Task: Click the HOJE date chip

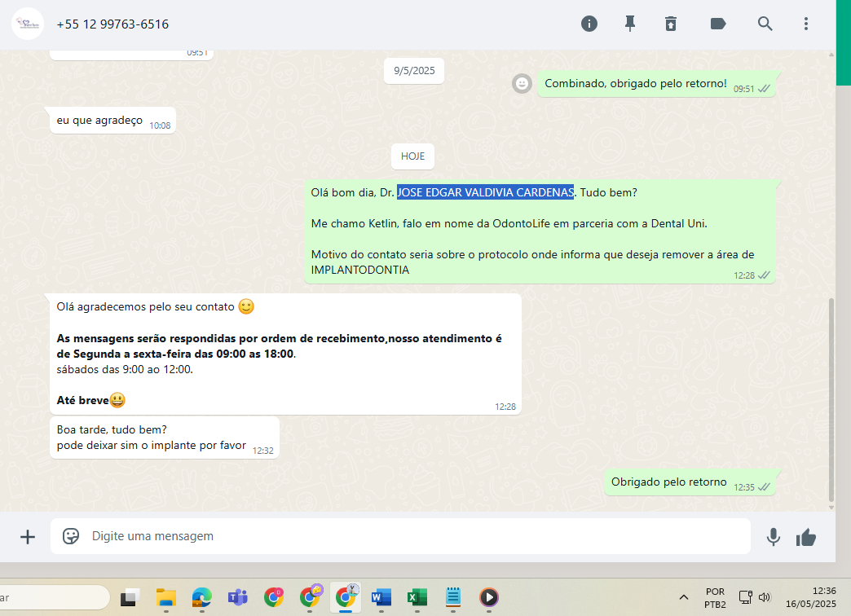Action: [412, 156]
